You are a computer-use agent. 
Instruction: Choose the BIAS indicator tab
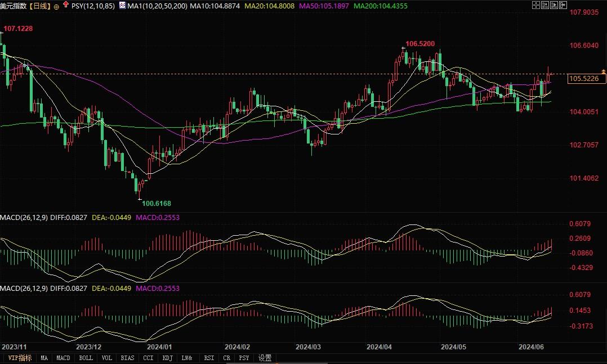pyautogui.click(x=127, y=358)
